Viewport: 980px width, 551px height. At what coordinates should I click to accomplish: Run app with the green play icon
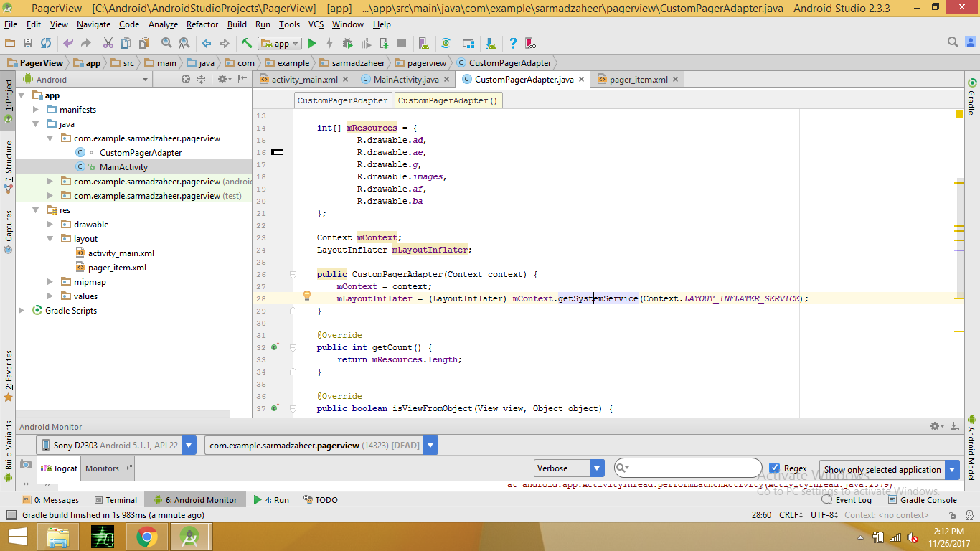[x=312, y=44]
